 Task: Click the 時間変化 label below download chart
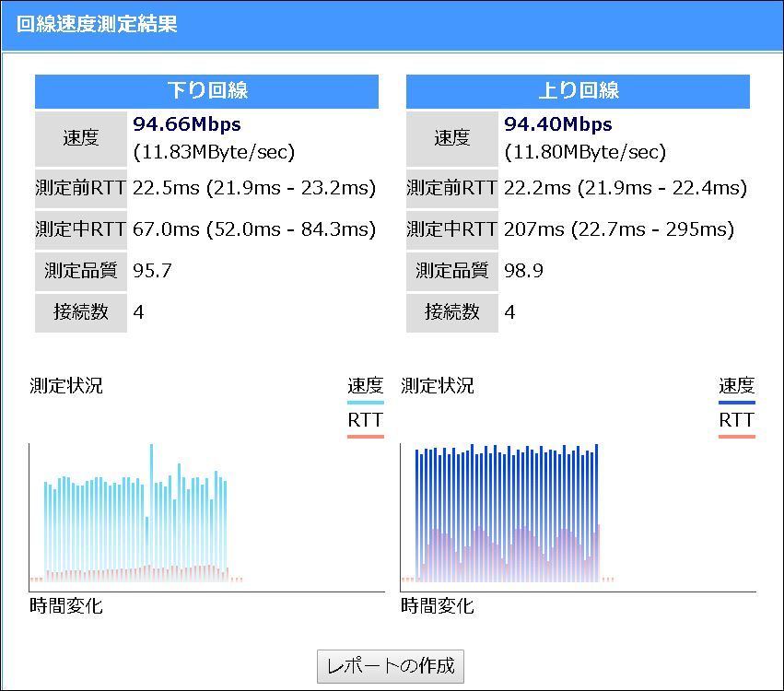pyautogui.click(x=66, y=606)
